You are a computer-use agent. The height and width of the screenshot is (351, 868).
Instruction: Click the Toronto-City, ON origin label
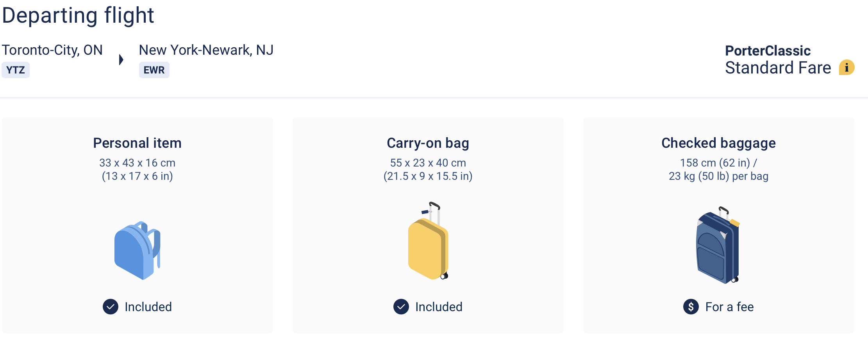[52, 50]
